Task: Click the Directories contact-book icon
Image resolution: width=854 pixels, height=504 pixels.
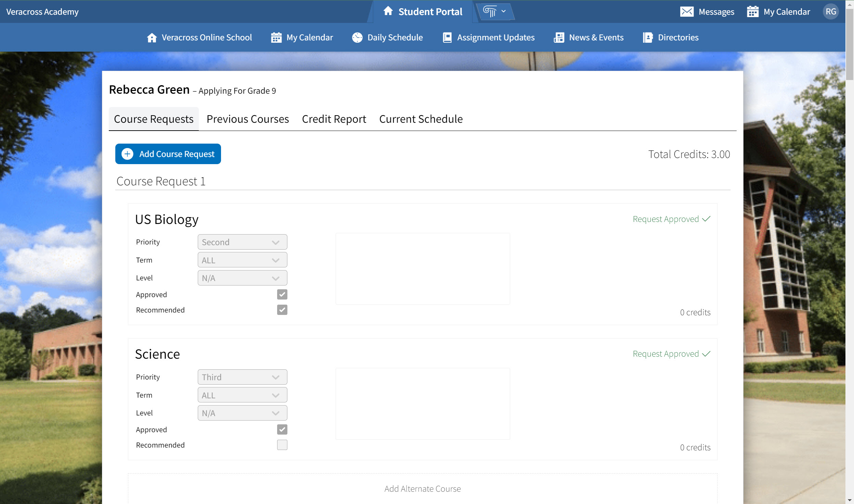Action: (x=647, y=38)
